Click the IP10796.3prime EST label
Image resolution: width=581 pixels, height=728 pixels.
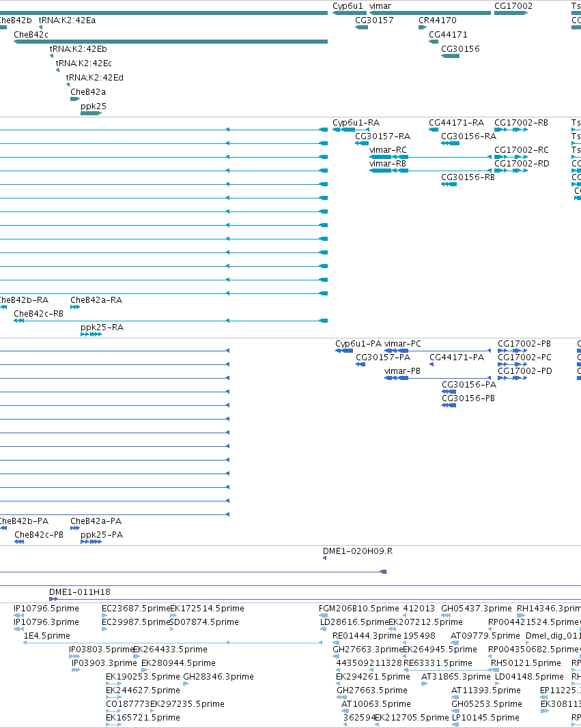pyautogui.click(x=46, y=622)
